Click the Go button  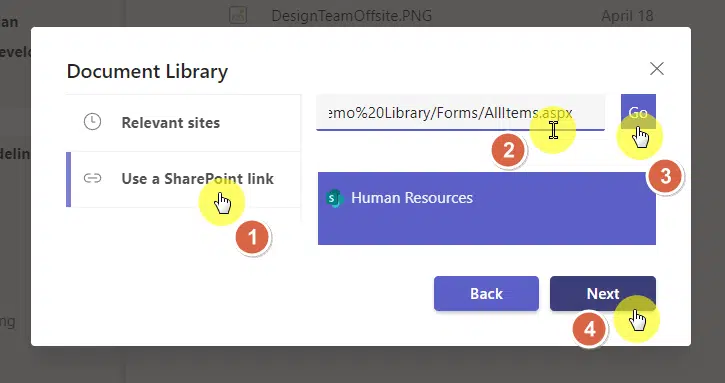pyautogui.click(x=638, y=112)
